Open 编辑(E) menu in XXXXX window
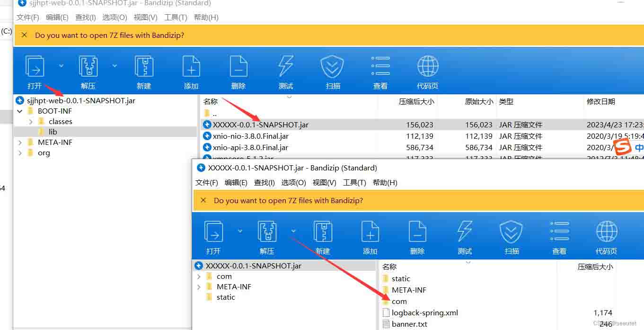The height and width of the screenshot is (330, 644). (236, 183)
